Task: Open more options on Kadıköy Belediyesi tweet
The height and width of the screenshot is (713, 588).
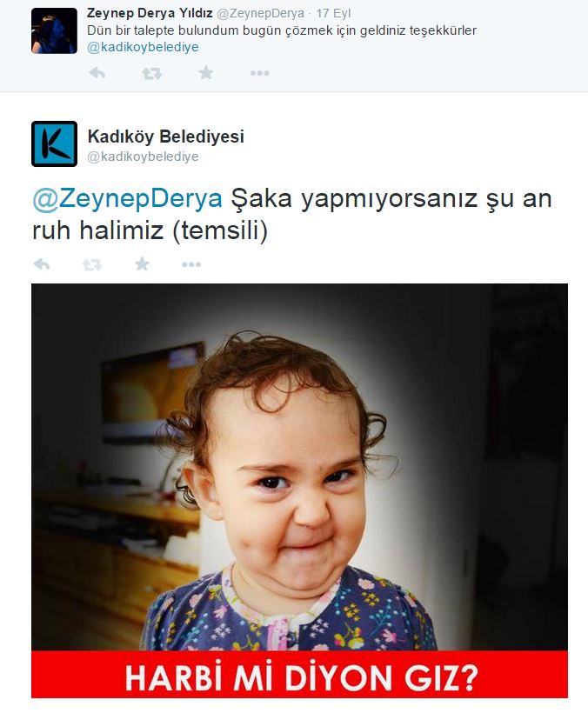Action: coord(191,264)
